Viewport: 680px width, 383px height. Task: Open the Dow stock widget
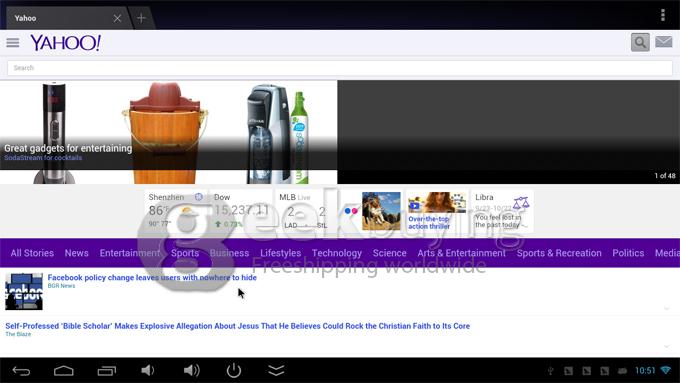coord(241,211)
